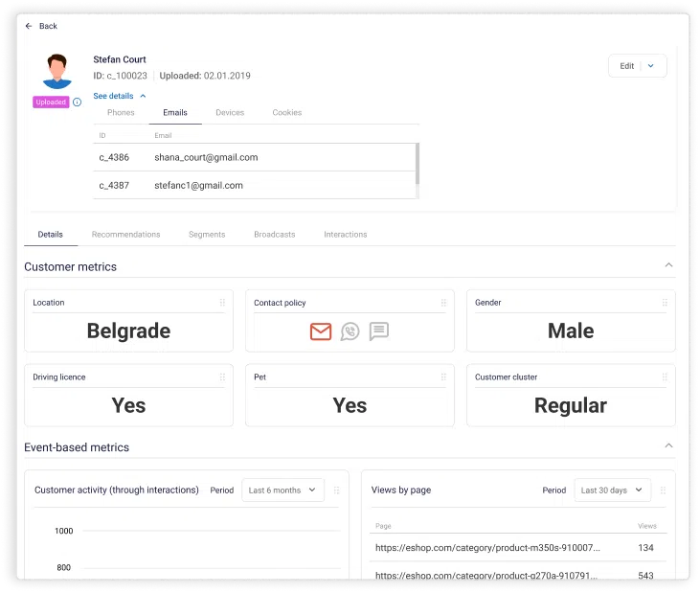The width and height of the screenshot is (700, 593).
Task: Toggle the SMS chat contact policy icon
Action: coord(379,331)
